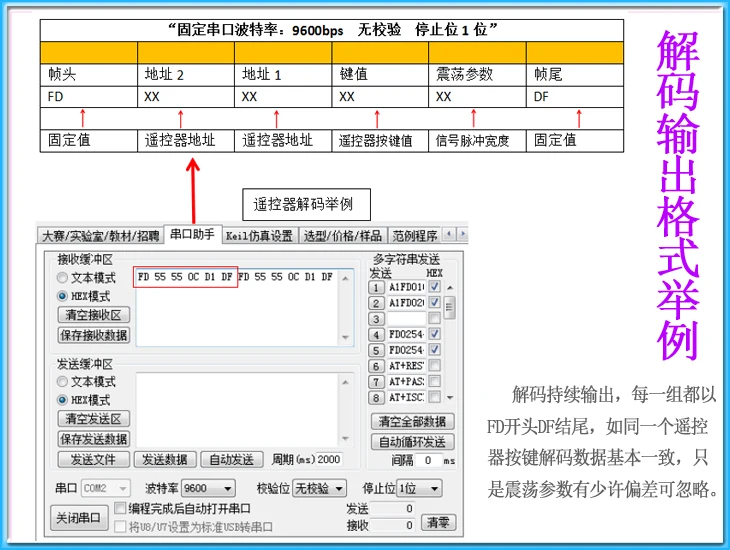The width and height of the screenshot is (730, 550).
Task: Select the 选型/价格/样品 tab
Action: (343, 236)
